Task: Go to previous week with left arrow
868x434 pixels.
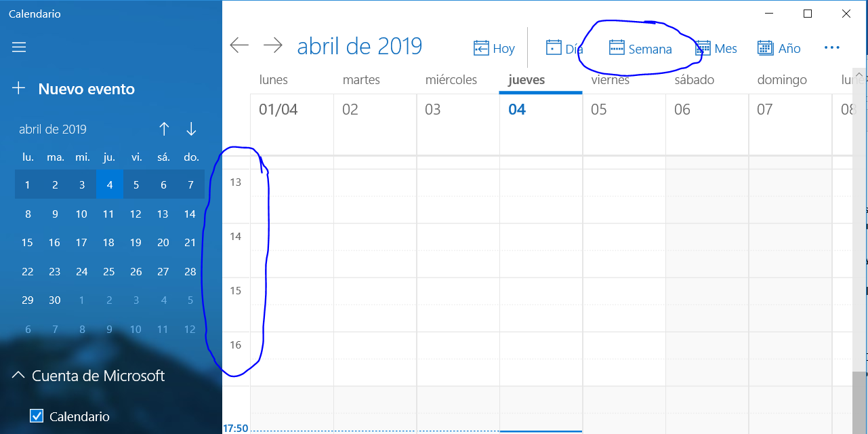Action: (x=239, y=45)
